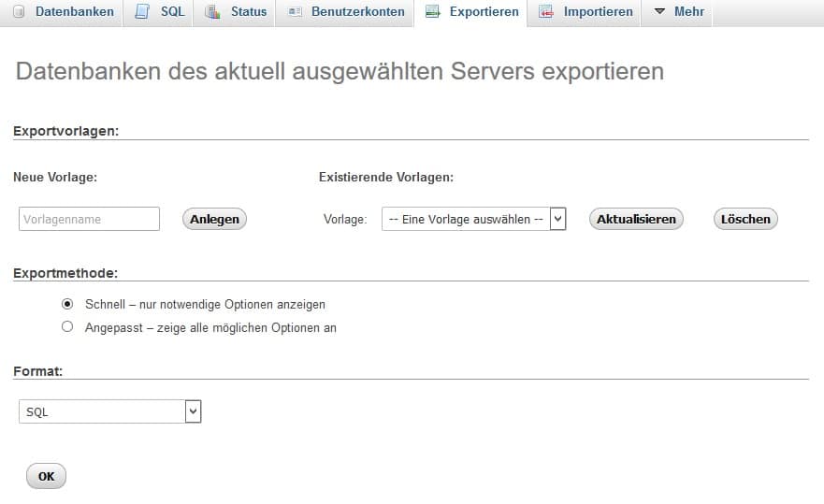Click the Datenbanken database icon
Screen dimensions: 824x504
pyautogui.click(x=19, y=12)
